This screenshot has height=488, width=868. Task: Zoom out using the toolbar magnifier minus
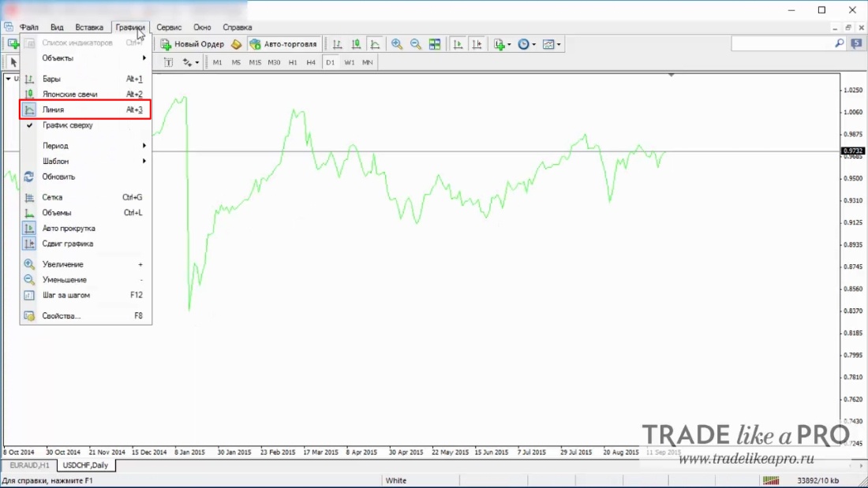coord(416,44)
